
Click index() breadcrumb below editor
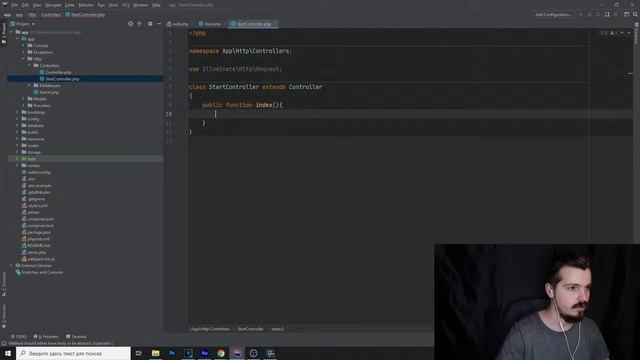[278, 329]
